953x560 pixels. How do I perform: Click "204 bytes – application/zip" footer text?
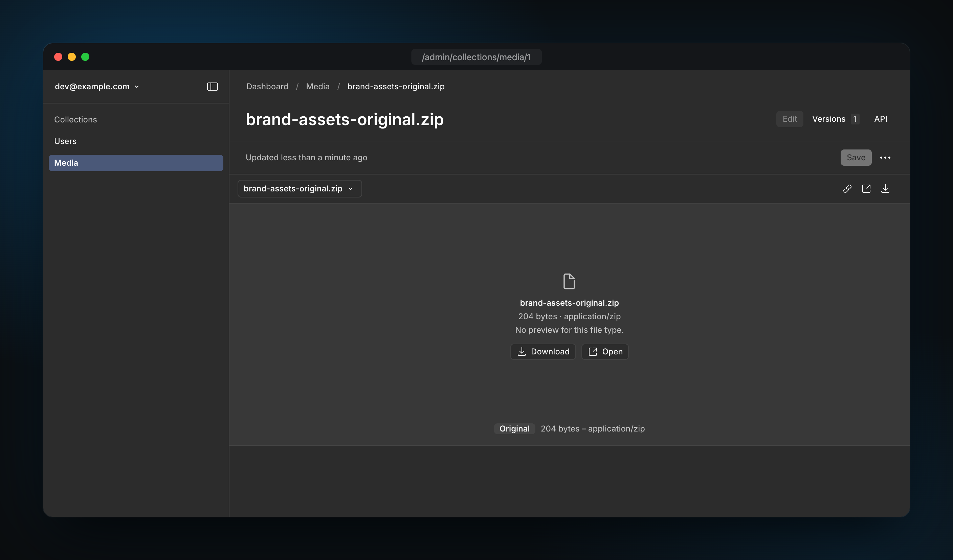click(593, 428)
